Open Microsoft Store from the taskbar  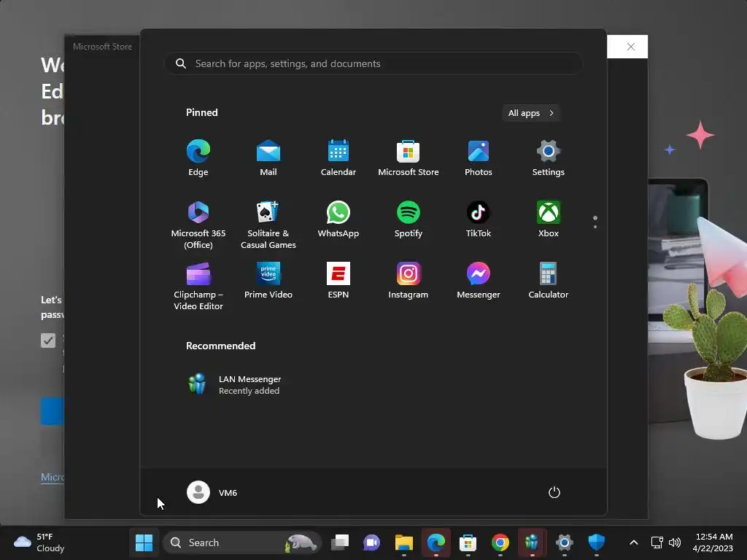468,542
